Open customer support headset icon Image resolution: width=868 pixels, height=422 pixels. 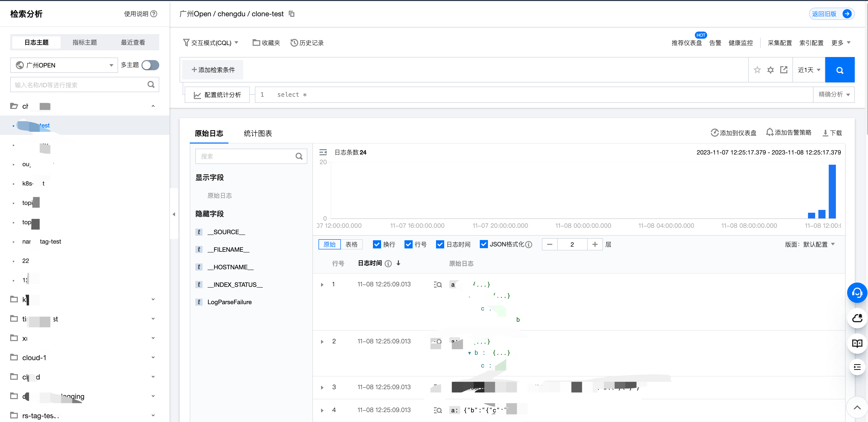tap(857, 292)
